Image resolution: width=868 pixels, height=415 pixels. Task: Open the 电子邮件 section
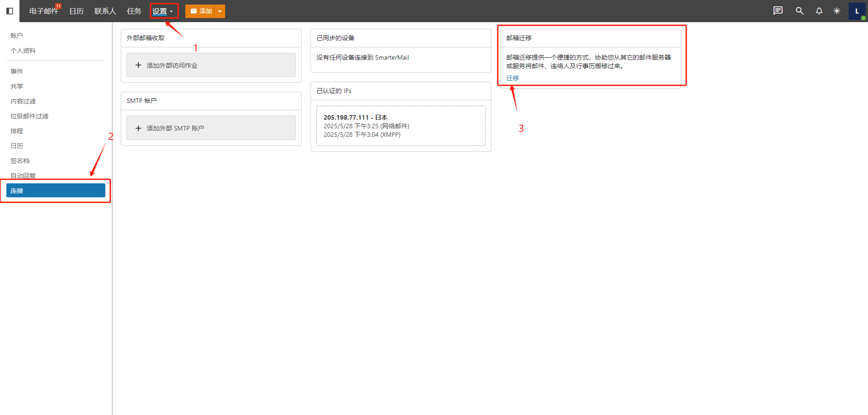pyautogui.click(x=44, y=11)
